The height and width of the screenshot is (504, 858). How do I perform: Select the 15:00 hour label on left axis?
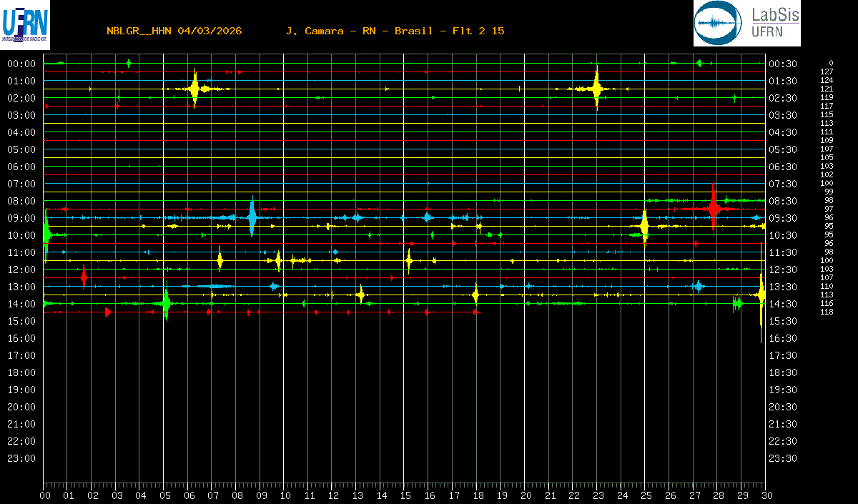point(21,321)
